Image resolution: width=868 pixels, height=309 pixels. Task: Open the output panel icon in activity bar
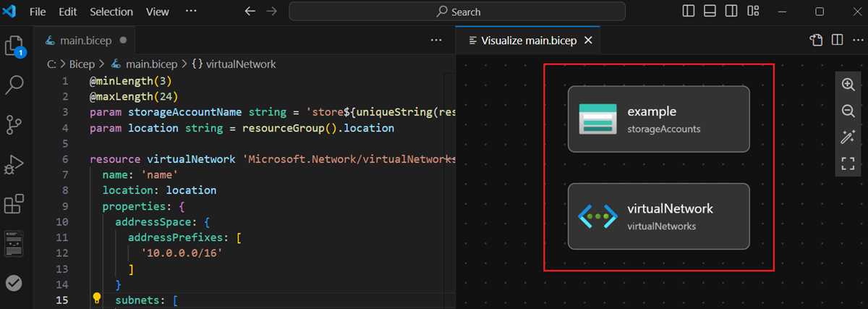[x=14, y=244]
